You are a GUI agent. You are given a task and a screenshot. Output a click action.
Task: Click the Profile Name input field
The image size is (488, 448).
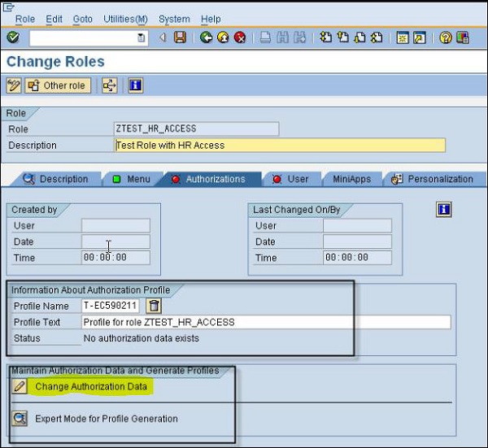(x=111, y=306)
